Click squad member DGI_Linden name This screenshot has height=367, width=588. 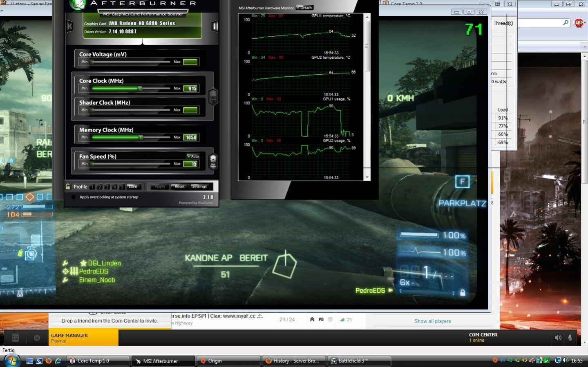click(x=105, y=263)
